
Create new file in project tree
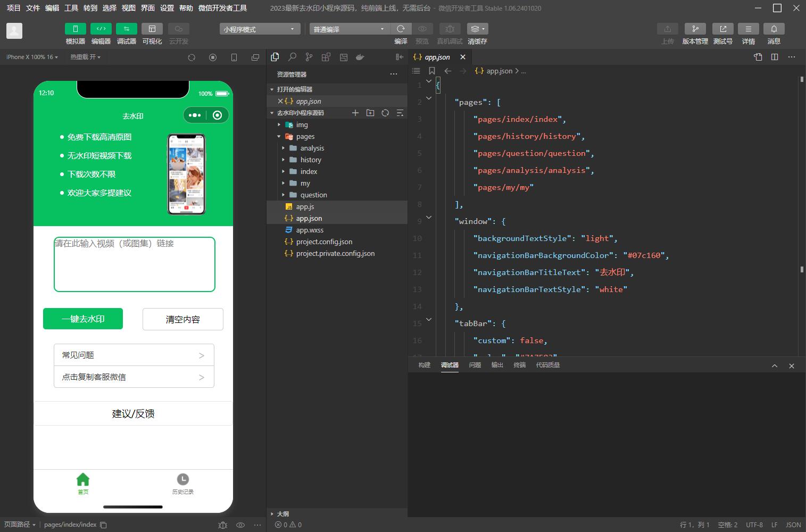[x=355, y=113]
